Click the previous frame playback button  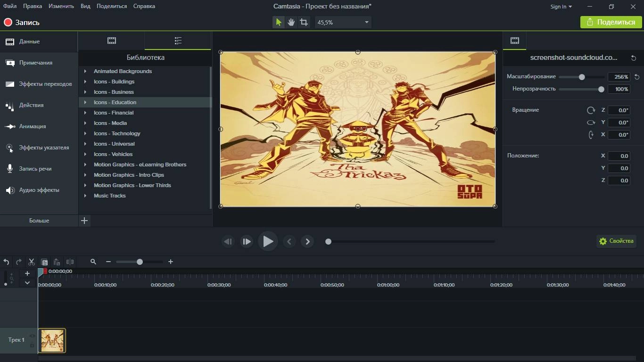[x=228, y=241]
